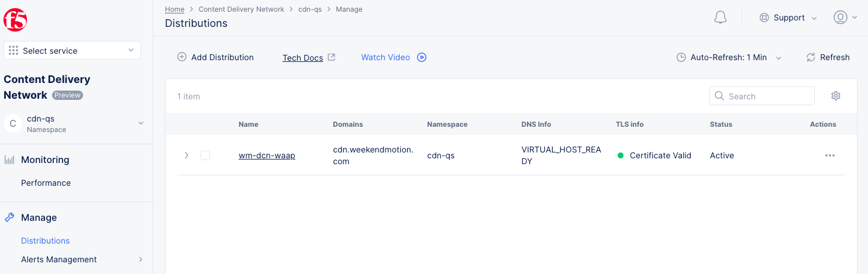
Task: Click the Add Distribution plus icon
Action: point(182,57)
